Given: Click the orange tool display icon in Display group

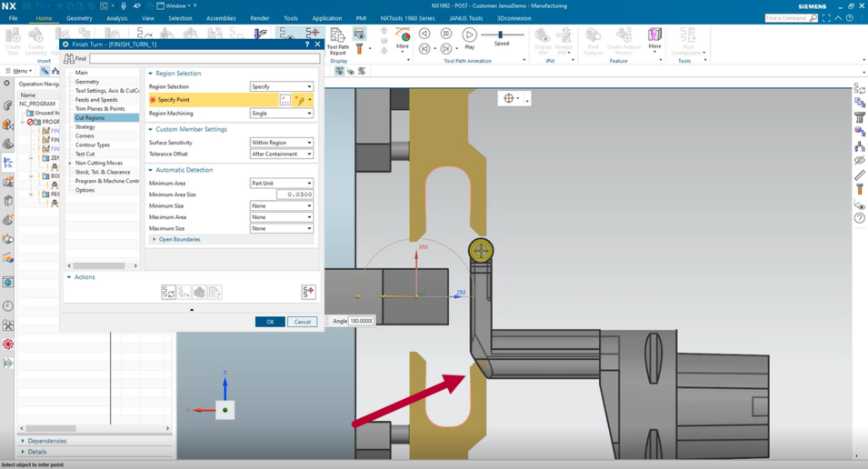Looking at the screenshot, I should pyautogui.click(x=359, y=49).
